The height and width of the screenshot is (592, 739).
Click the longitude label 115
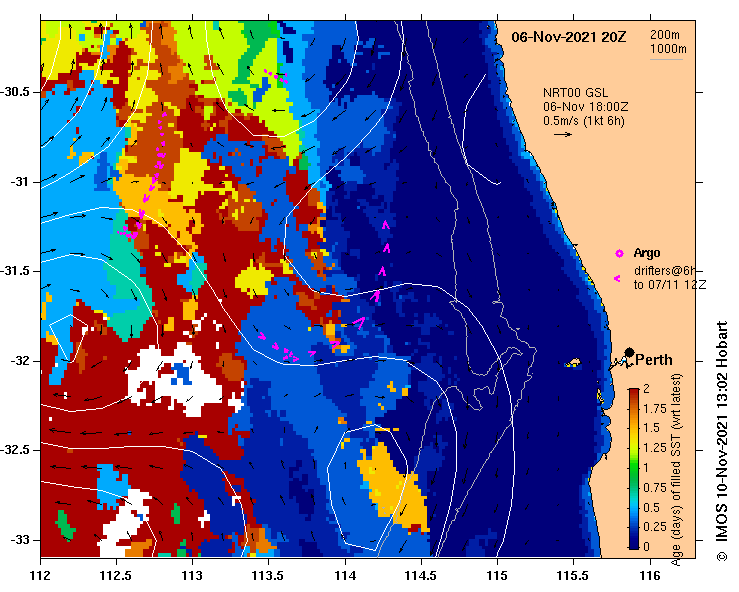(497, 576)
